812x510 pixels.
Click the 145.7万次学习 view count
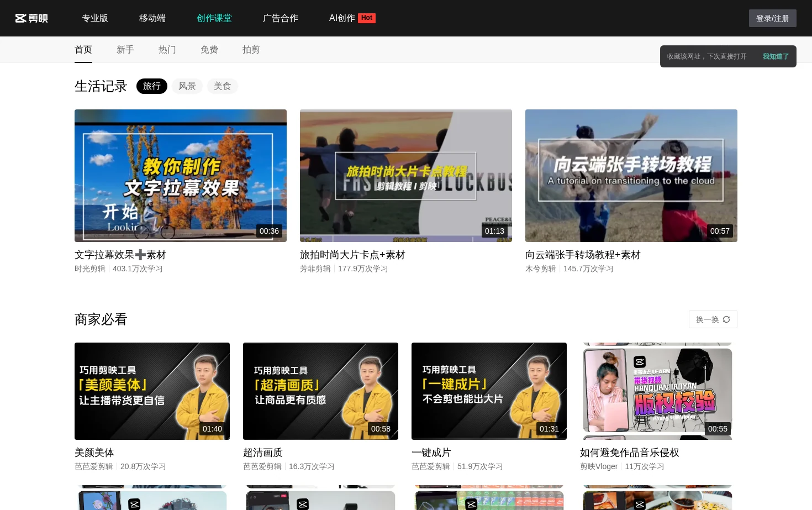click(588, 269)
